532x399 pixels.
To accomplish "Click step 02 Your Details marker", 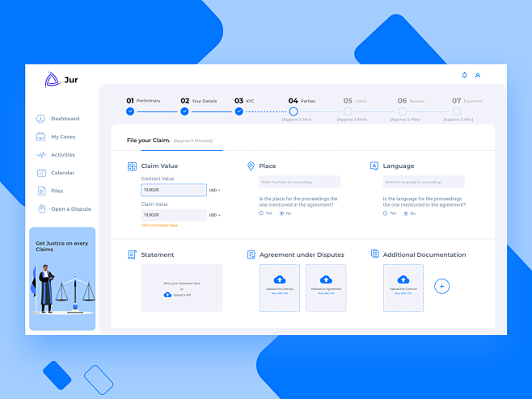I will point(184,111).
